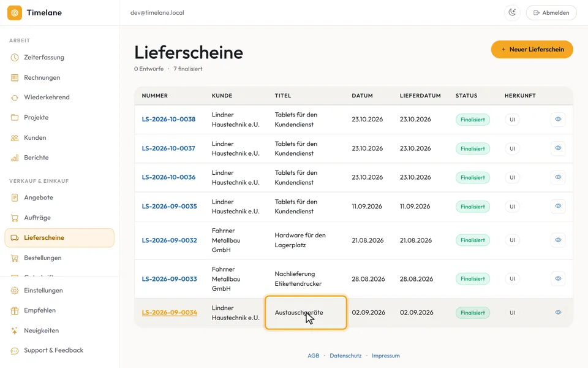Click the Aufträge cart icon
This screenshot has width=588, height=368.
15,218
